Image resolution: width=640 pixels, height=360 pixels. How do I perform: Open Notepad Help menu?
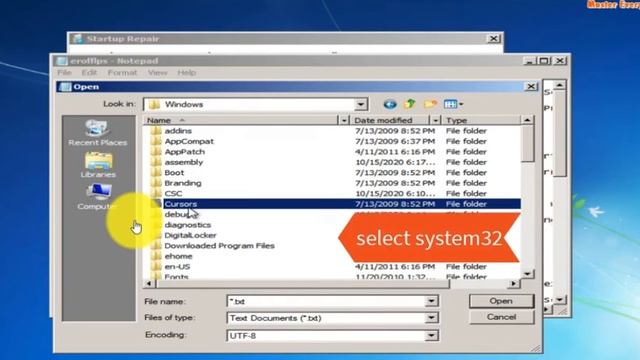coord(187,73)
